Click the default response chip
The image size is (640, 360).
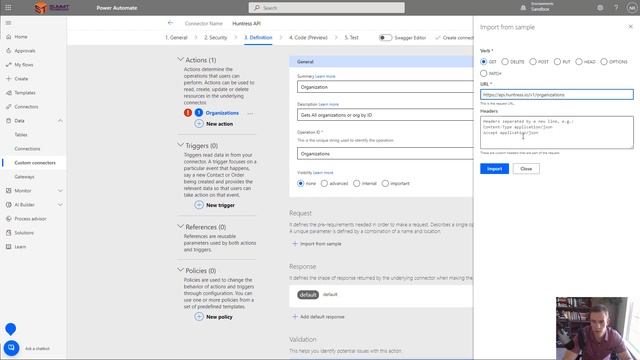coord(308,295)
